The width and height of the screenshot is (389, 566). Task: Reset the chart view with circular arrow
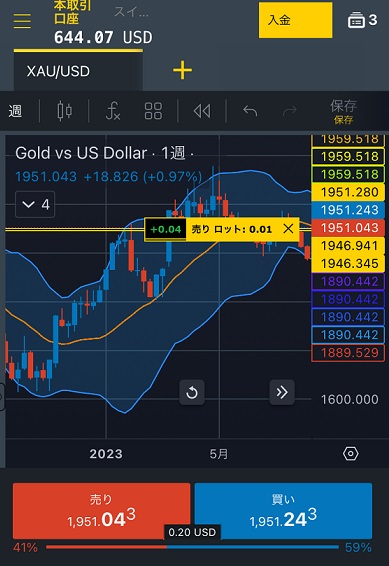click(x=192, y=392)
